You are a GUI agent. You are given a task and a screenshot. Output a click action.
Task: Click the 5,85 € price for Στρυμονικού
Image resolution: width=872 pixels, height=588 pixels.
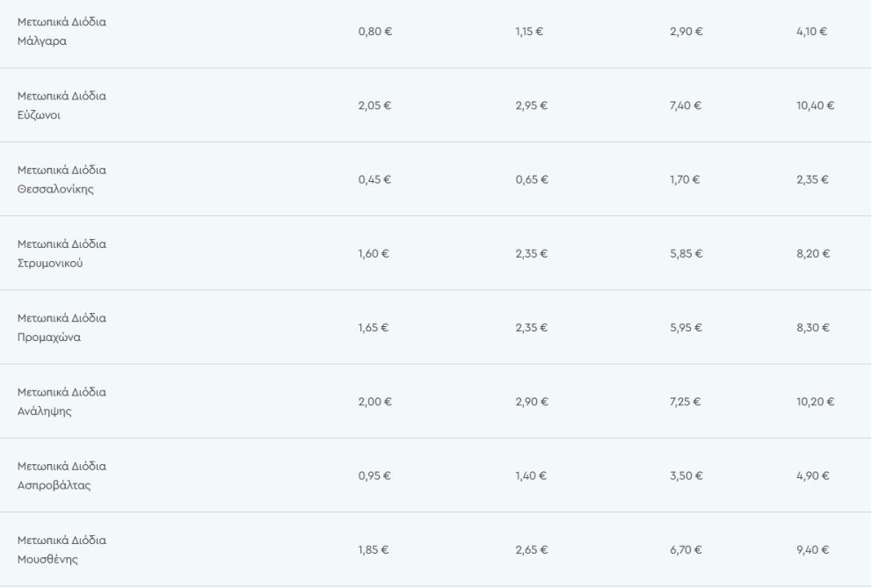tap(685, 253)
